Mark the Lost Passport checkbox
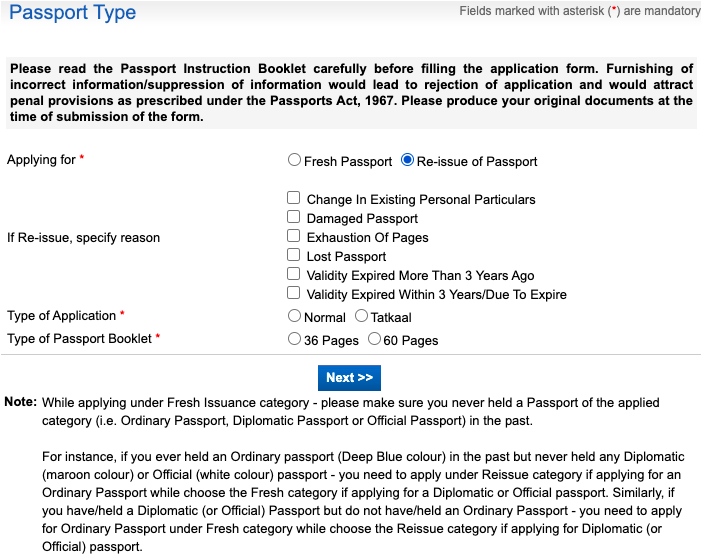The width and height of the screenshot is (711, 559). (293, 255)
